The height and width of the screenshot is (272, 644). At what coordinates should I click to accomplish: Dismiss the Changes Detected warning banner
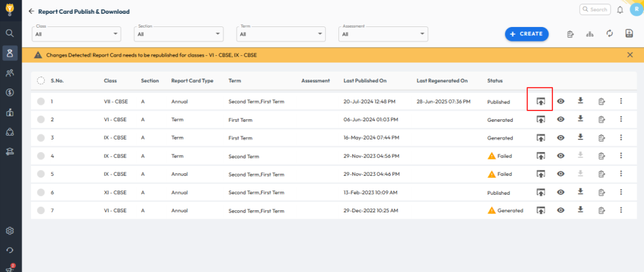(630, 55)
